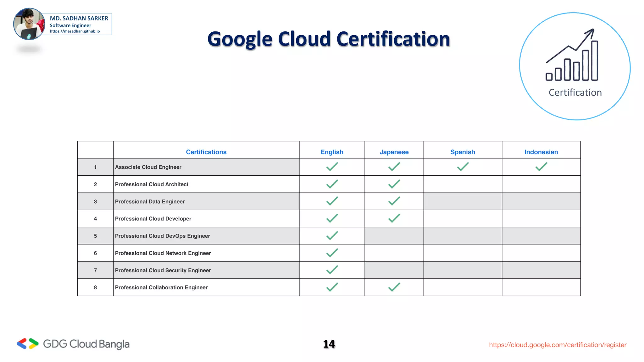
Task: Click the English column header
Action: tap(332, 152)
